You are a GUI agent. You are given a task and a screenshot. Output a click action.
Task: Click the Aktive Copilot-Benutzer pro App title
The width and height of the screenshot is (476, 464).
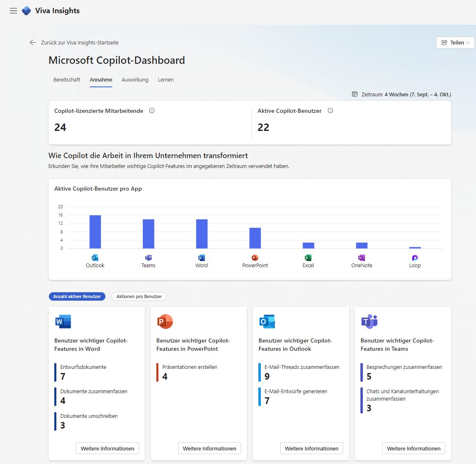(x=98, y=189)
